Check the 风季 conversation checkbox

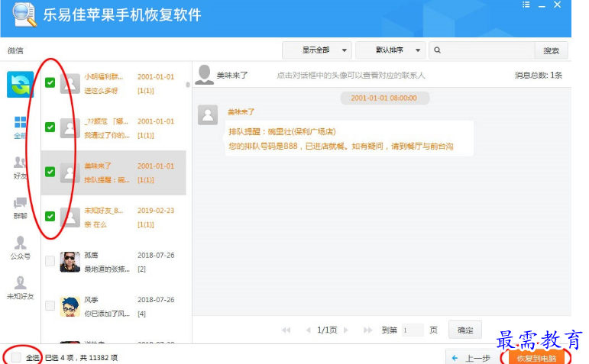point(50,305)
